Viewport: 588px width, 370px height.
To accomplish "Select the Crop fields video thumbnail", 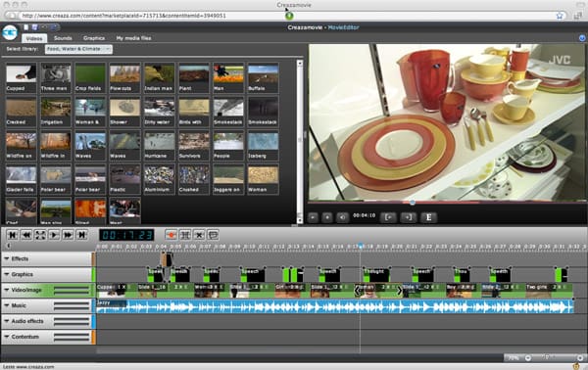I will [x=90, y=77].
